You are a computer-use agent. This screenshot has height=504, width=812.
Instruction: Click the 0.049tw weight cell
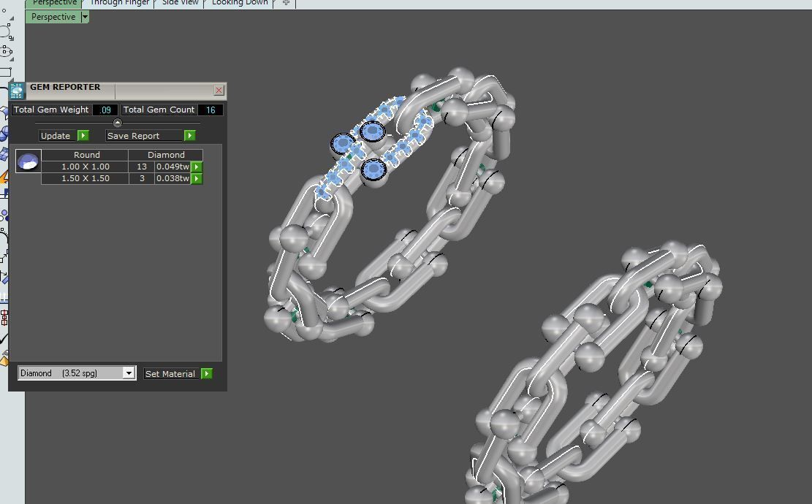point(173,167)
